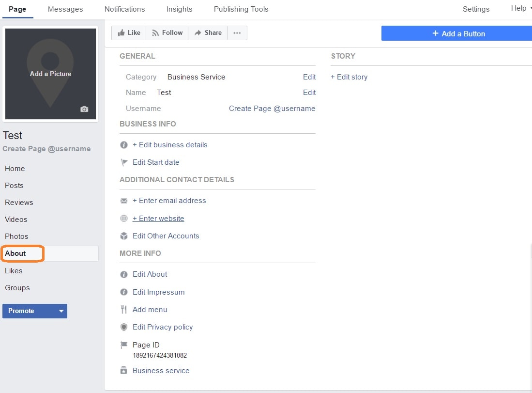Viewport: 532px width, 393px height.
Task: Click the info icon beside Edit Impressum
Action: [x=124, y=292]
